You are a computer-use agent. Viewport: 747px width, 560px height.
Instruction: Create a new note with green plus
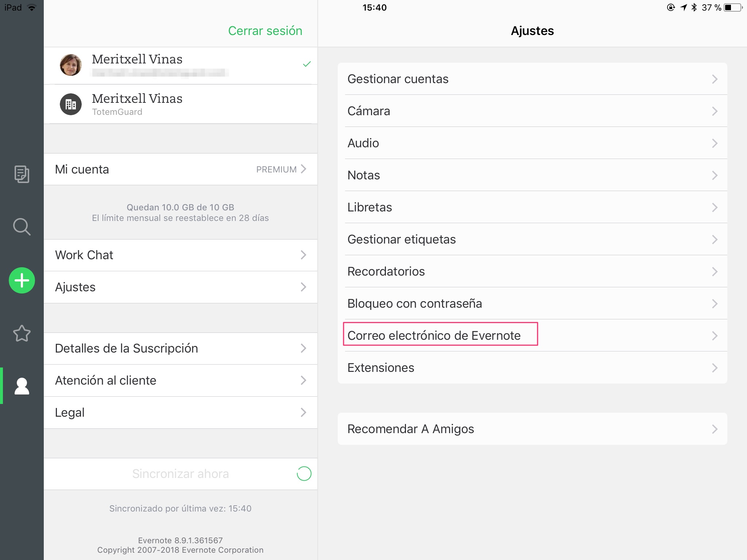pyautogui.click(x=22, y=280)
